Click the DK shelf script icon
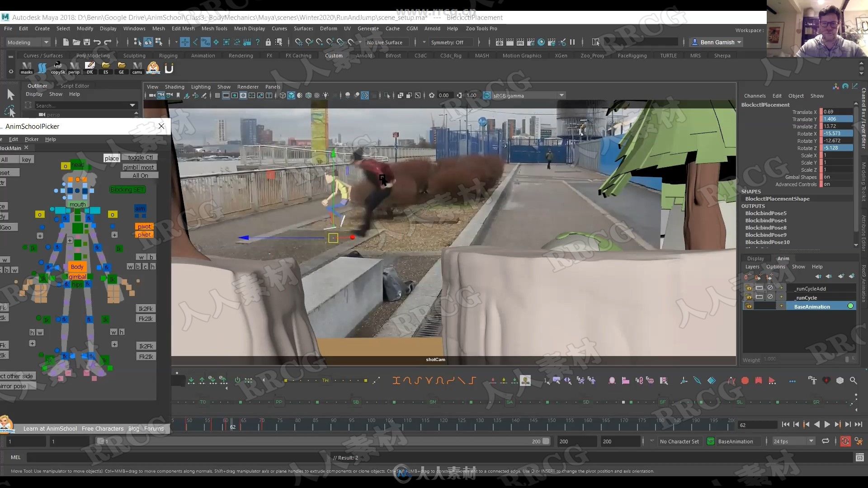Screen dimensions: 868x488 pos(90,68)
